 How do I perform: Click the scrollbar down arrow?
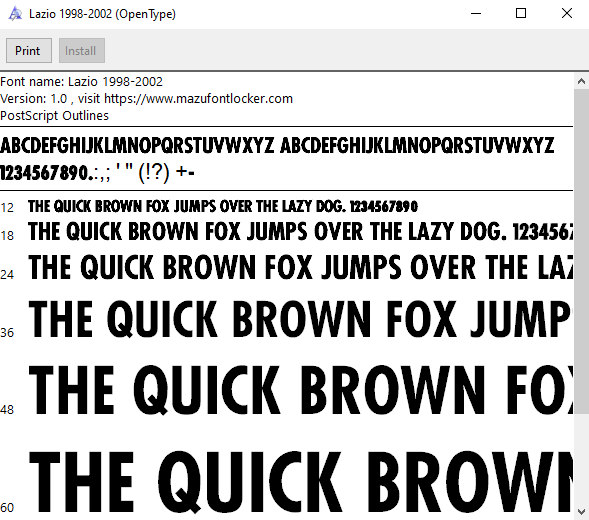coord(581,511)
